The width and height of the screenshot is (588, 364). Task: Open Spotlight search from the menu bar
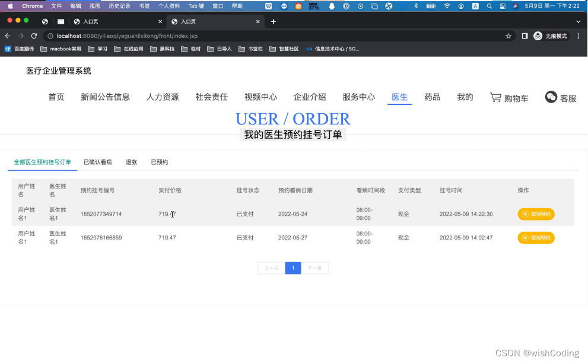point(488,6)
